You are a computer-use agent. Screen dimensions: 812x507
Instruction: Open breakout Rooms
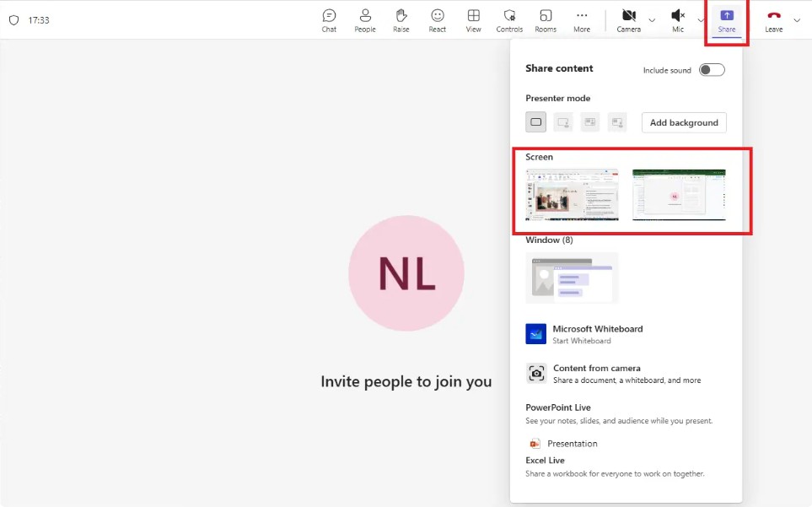(x=546, y=20)
